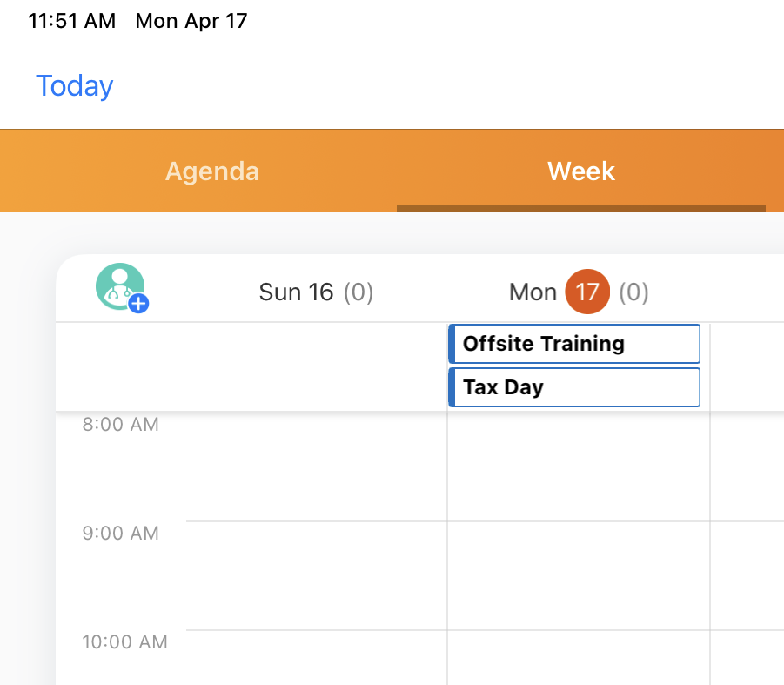Image resolution: width=784 pixels, height=685 pixels.
Task: Tap the Monday appointment count (0)
Action: pyautogui.click(x=633, y=292)
